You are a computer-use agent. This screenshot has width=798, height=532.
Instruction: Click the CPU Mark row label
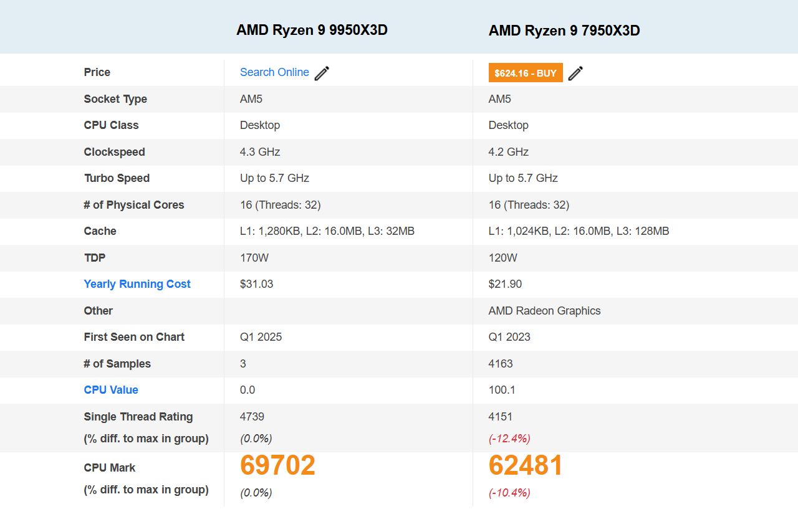click(x=110, y=468)
